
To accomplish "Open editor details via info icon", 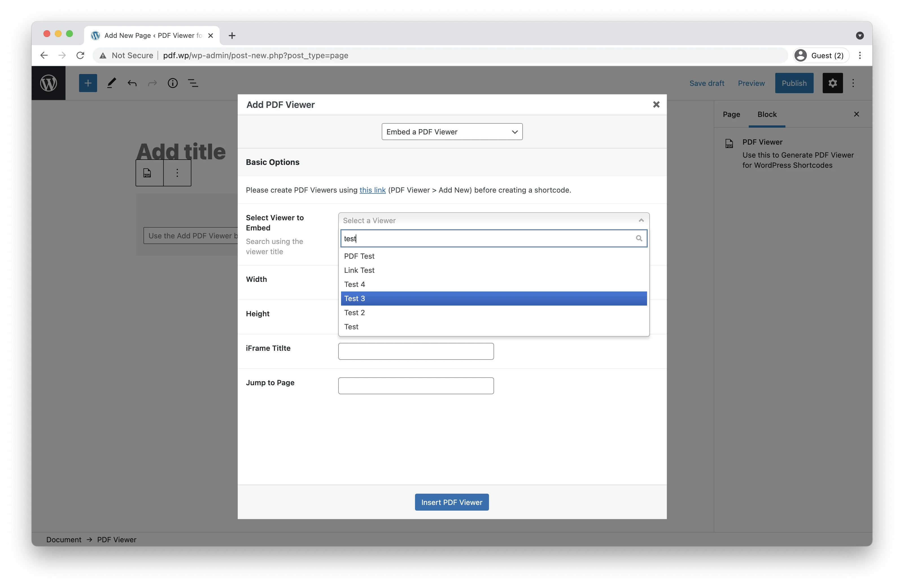I will click(x=173, y=83).
